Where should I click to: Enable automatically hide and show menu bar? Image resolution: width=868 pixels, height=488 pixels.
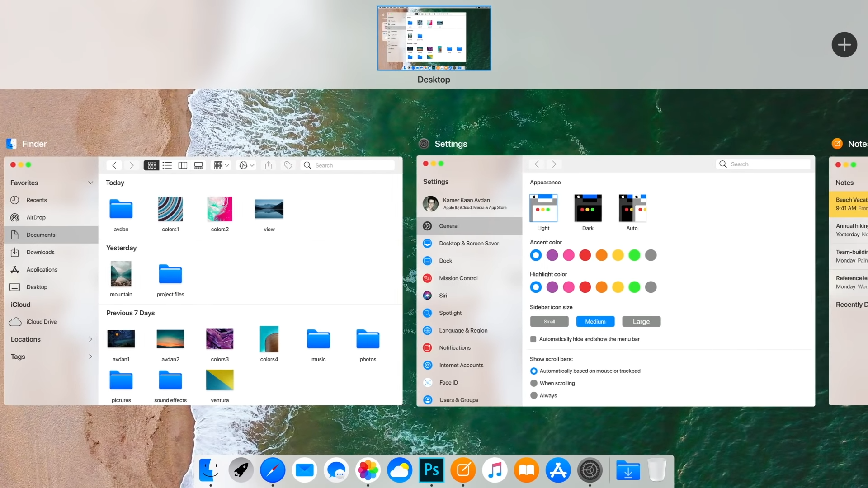pos(533,339)
